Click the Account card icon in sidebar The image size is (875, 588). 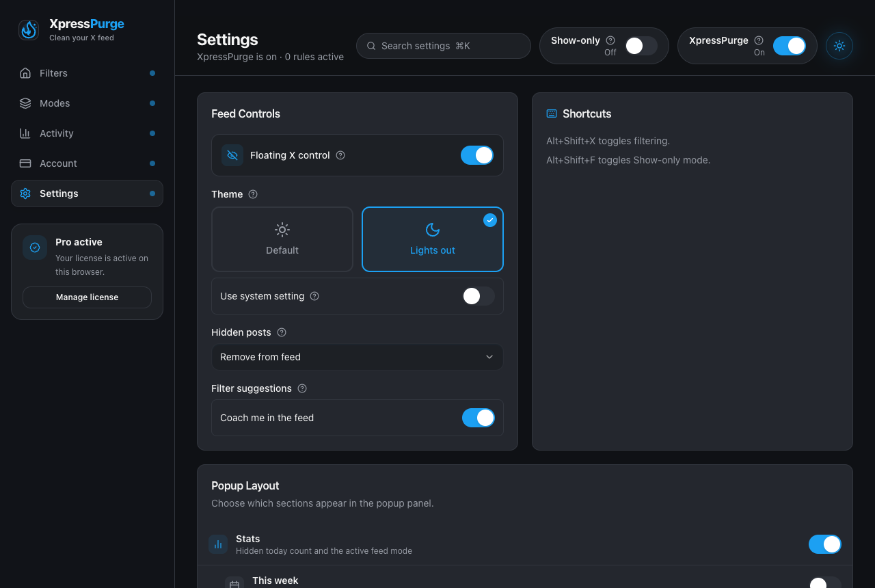25,163
